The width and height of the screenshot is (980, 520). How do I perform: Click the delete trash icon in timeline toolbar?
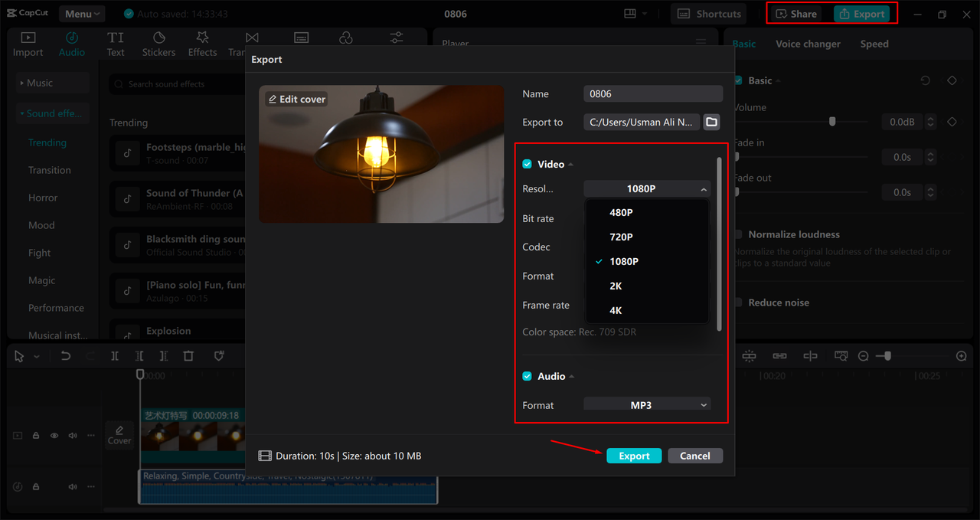tap(188, 356)
